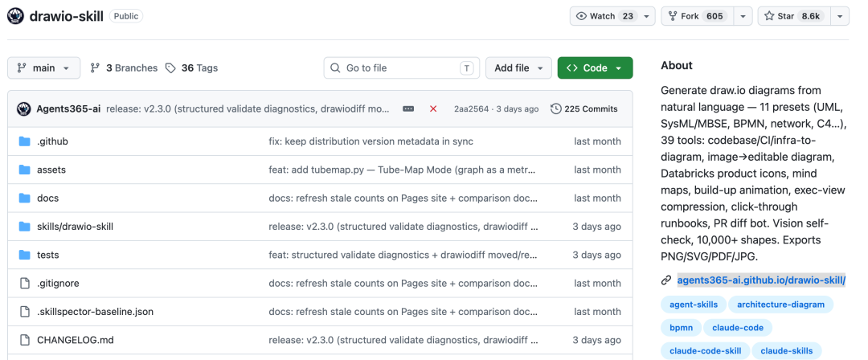Click the red failed status X icon
Viewport: 868px width, 360px height.
pyautogui.click(x=433, y=109)
